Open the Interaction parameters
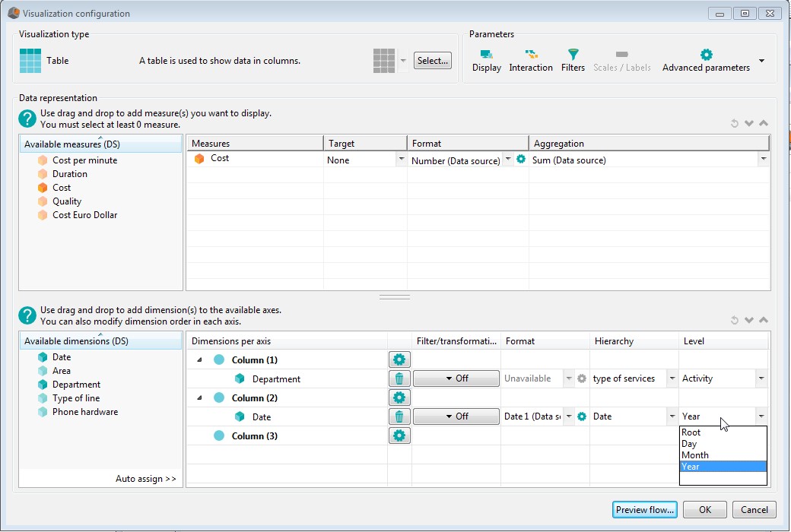The height and width of the screenshot is (532, 791). pyautogui.click(x=531, y=61)
